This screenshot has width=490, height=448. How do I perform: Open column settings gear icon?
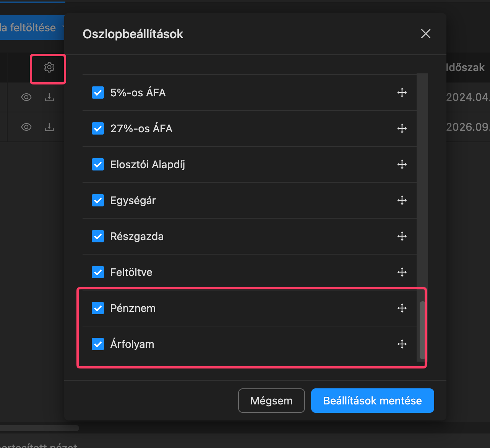[x=49, y=68]
